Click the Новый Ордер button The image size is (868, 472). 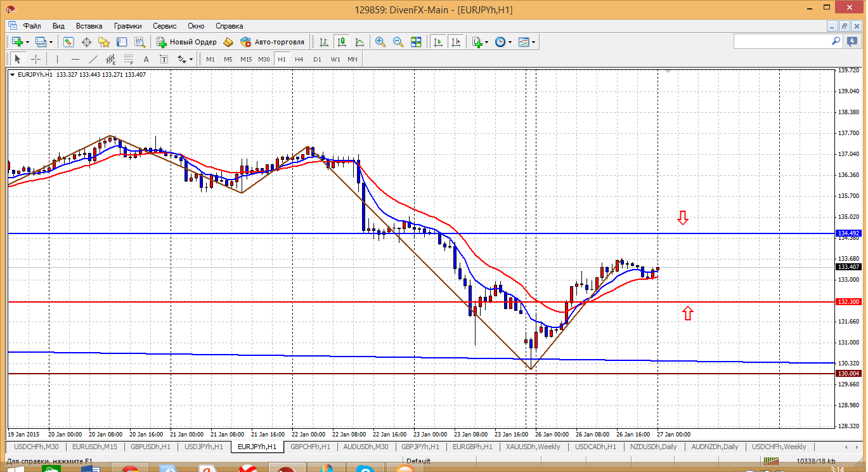187,42
